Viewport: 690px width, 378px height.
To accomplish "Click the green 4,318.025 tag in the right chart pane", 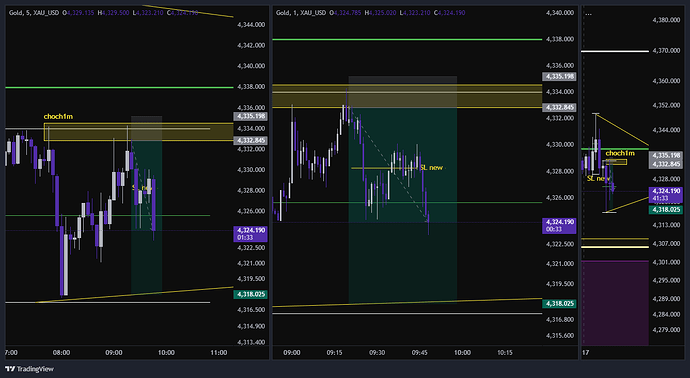I will [x=666, y=210].
